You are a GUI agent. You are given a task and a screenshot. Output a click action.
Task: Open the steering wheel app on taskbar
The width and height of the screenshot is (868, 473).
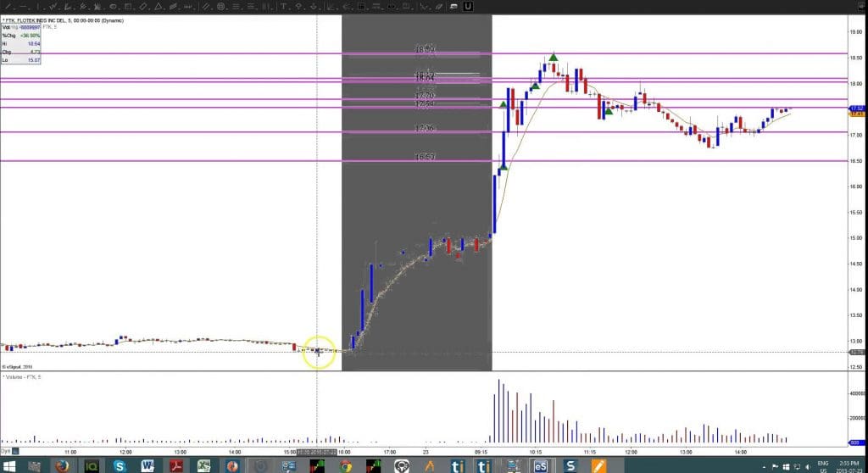pos(402,466)
